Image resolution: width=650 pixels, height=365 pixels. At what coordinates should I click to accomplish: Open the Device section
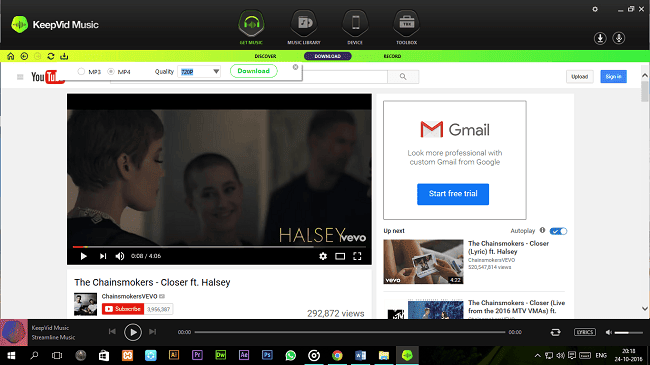click(x=355, y=27)
